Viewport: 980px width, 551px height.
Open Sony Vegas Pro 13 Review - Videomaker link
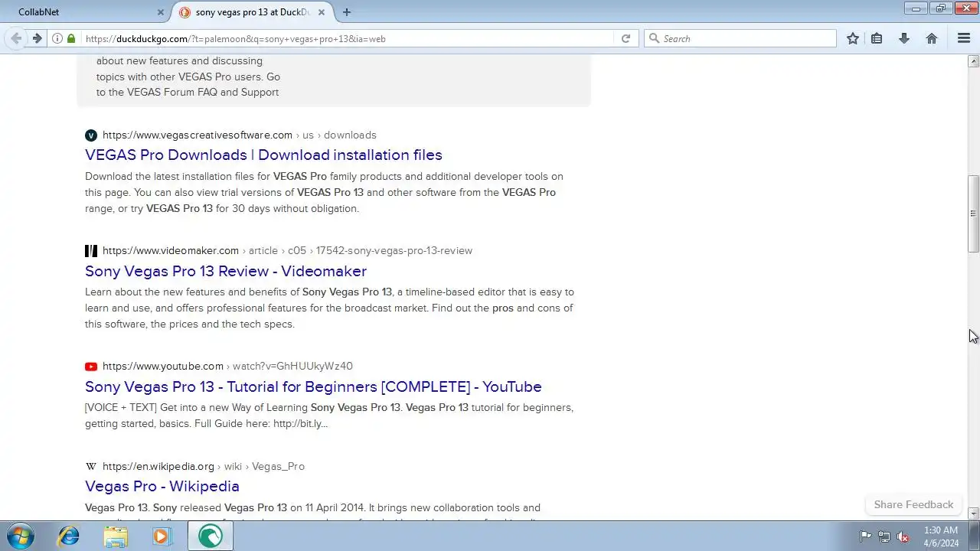coord(226,271)
